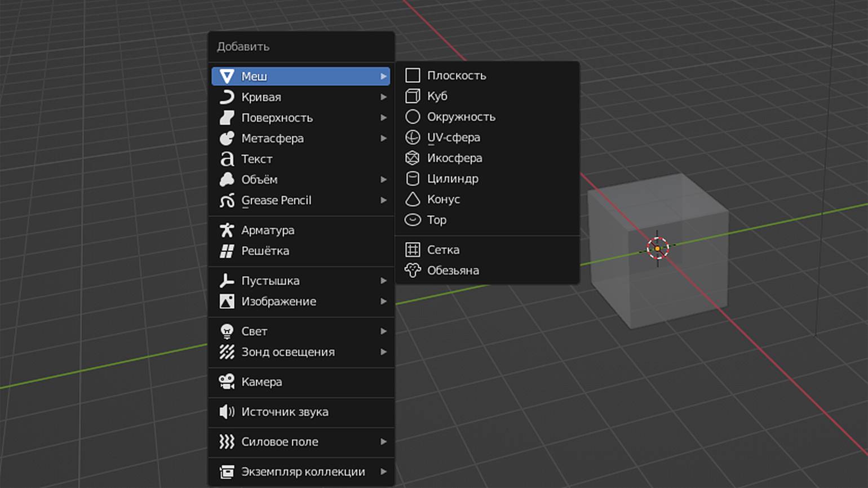
Task: Click the Арматура armature icon
Action: 227,230
